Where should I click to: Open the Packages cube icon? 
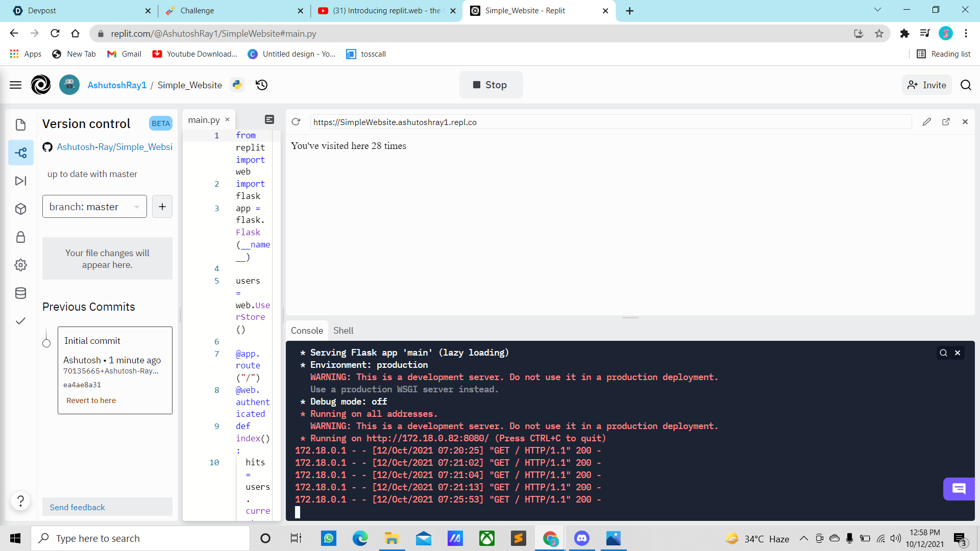[x=20, y=209]
